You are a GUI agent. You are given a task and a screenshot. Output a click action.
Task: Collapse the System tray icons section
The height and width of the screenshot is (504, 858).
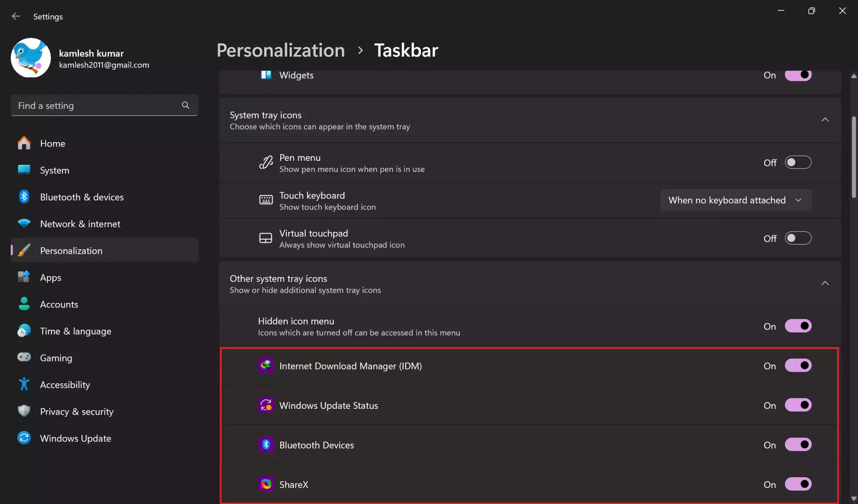tap(825, 120)
